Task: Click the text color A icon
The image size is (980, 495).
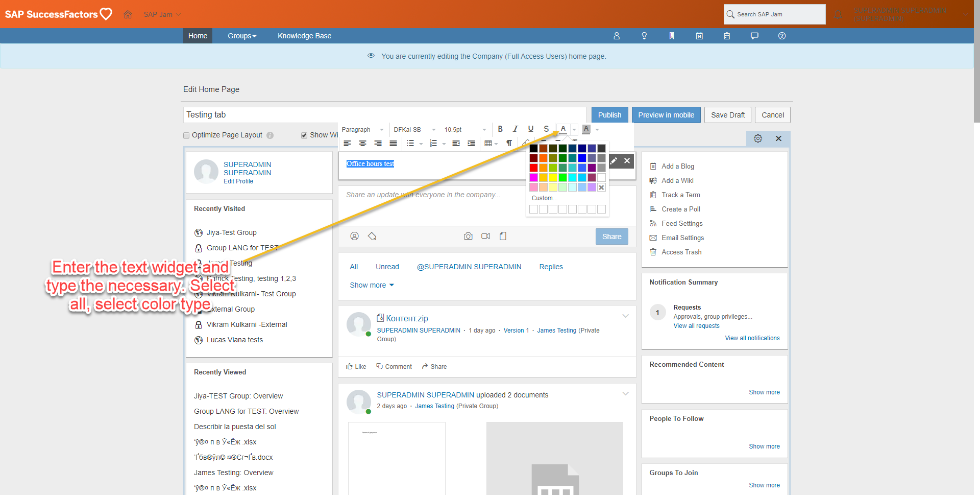Action: point(563,129)
